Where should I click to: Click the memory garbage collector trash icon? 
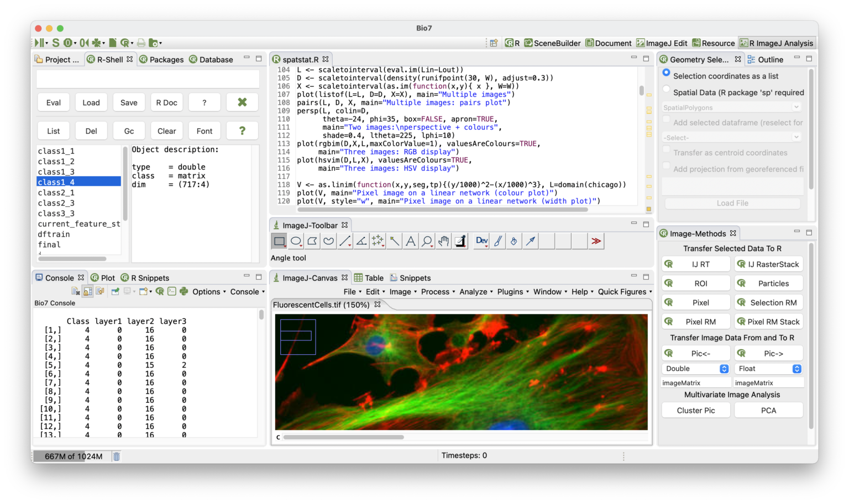117,456
